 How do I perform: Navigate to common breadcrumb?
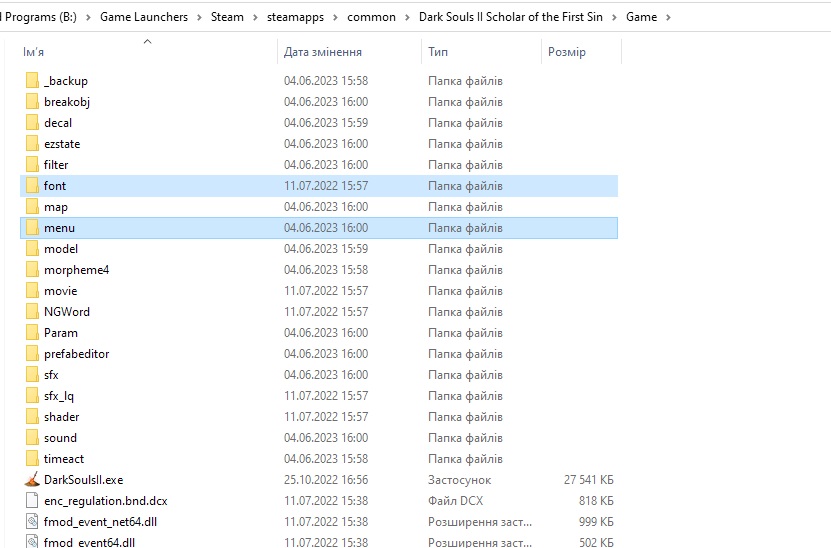click(x=371, y=17)
